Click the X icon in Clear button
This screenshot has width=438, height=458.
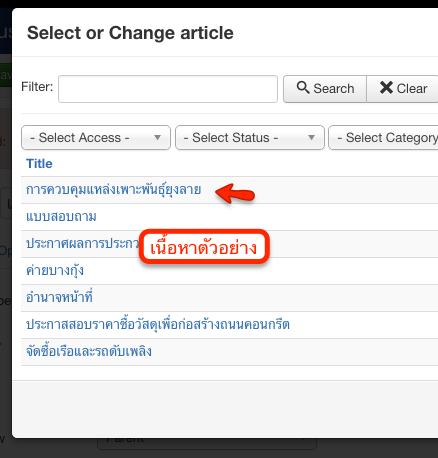(386, 87)
